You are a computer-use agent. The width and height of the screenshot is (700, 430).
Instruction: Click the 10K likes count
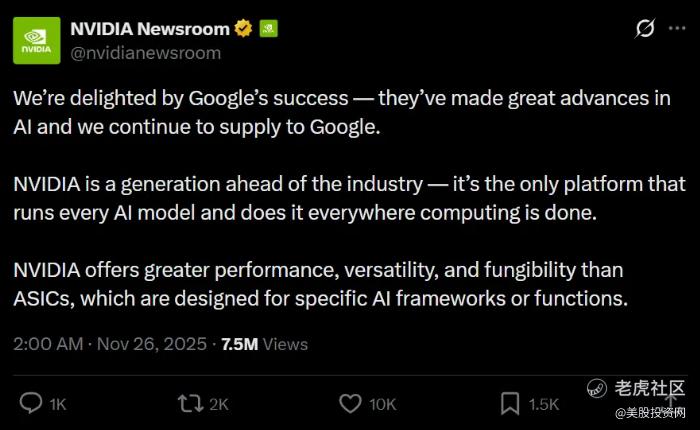coord(382,404)
